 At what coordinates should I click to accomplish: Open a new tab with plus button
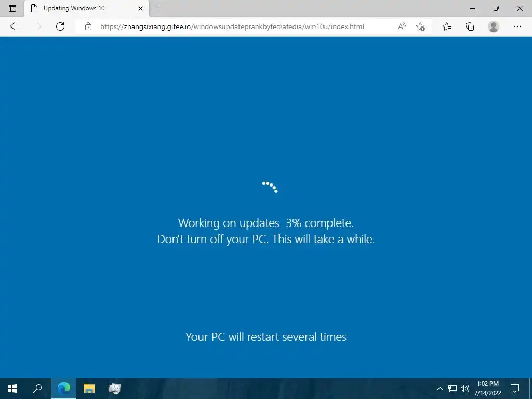coord(158,8)
